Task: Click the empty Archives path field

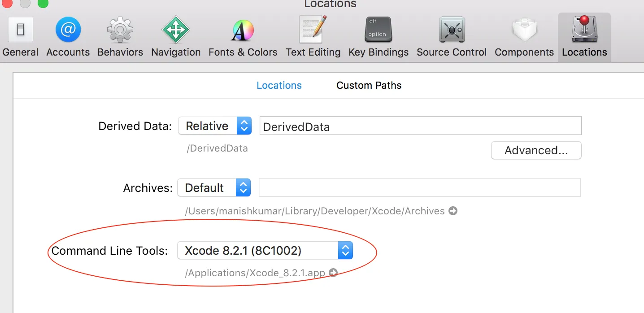Action: [x=419, y=187]
